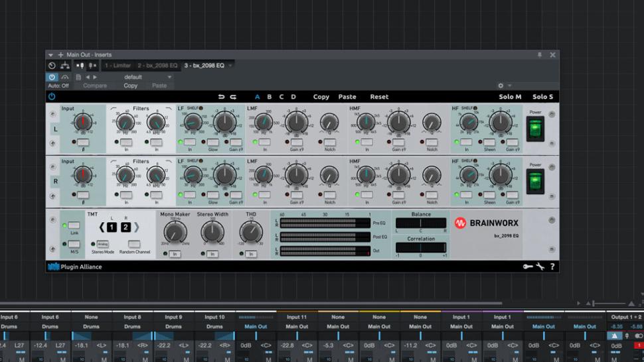This screenshot has width=644, height=362.
Task: Select TMT channel 2 box
Action: coord(125,227)
